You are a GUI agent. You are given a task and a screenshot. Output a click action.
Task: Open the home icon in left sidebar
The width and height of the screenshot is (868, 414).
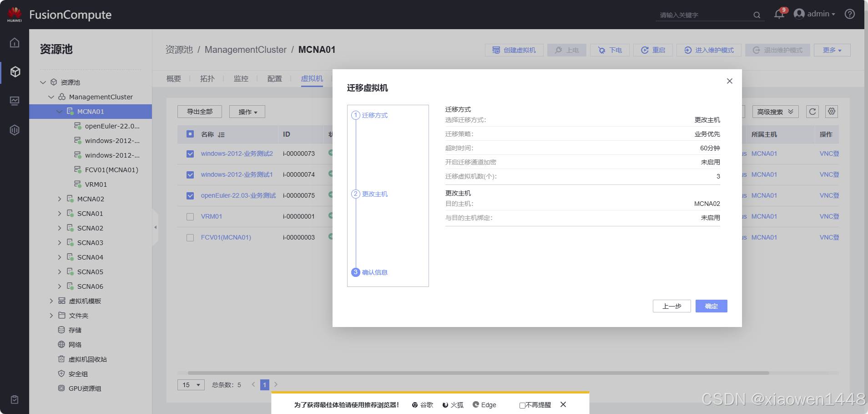point(15,43)
